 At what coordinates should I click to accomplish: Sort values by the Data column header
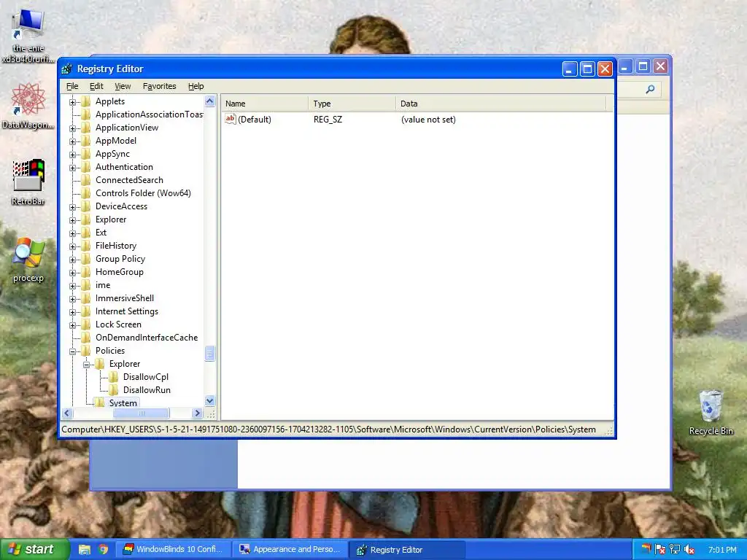pyautogui.click(x=500, y=104)
